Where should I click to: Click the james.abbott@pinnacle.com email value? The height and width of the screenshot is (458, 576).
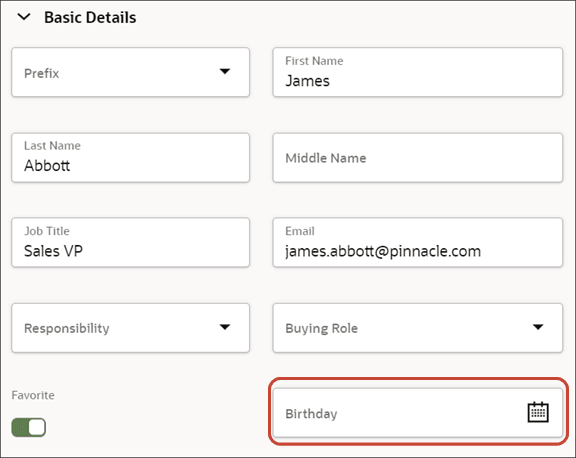[383, 252]
